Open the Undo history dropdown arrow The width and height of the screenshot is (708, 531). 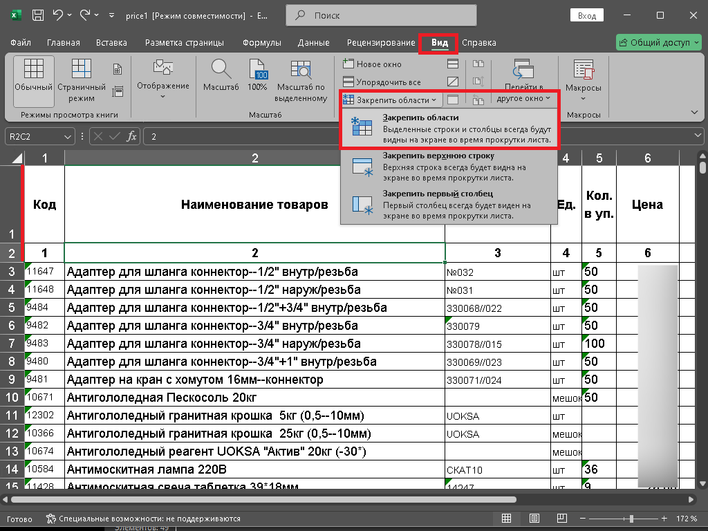coord(69,15)
